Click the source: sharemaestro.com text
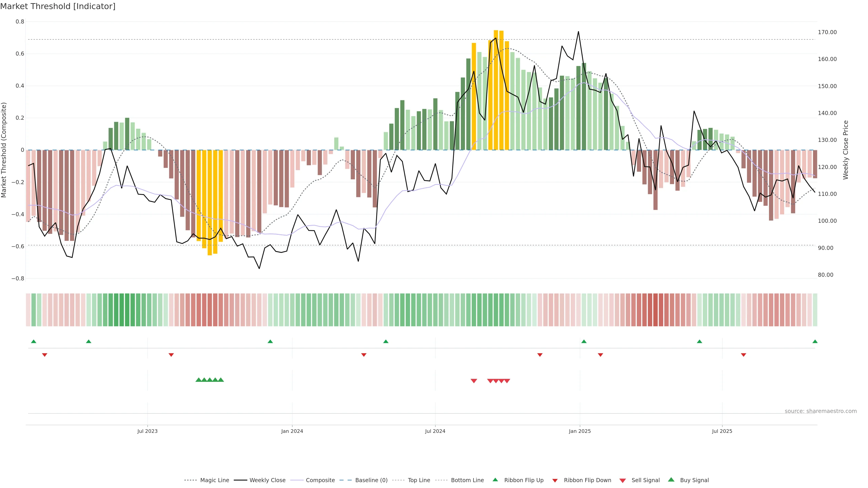 point(821,411)
